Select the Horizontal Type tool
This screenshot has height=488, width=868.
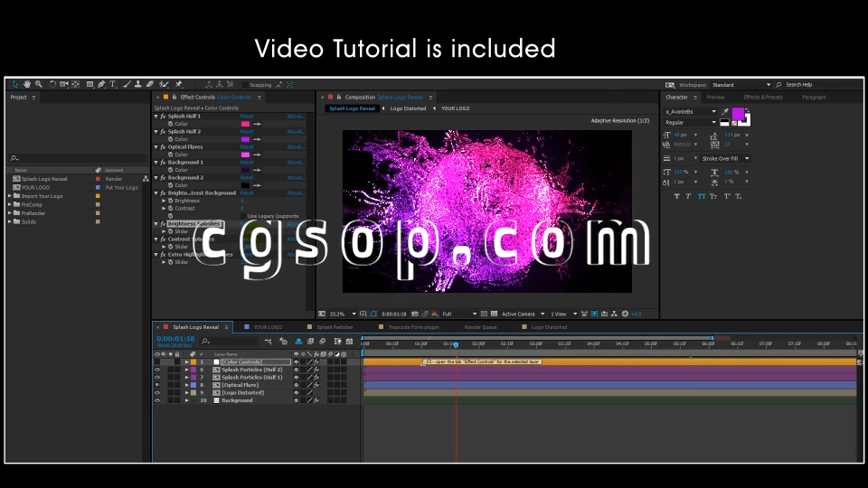point(112,84)
